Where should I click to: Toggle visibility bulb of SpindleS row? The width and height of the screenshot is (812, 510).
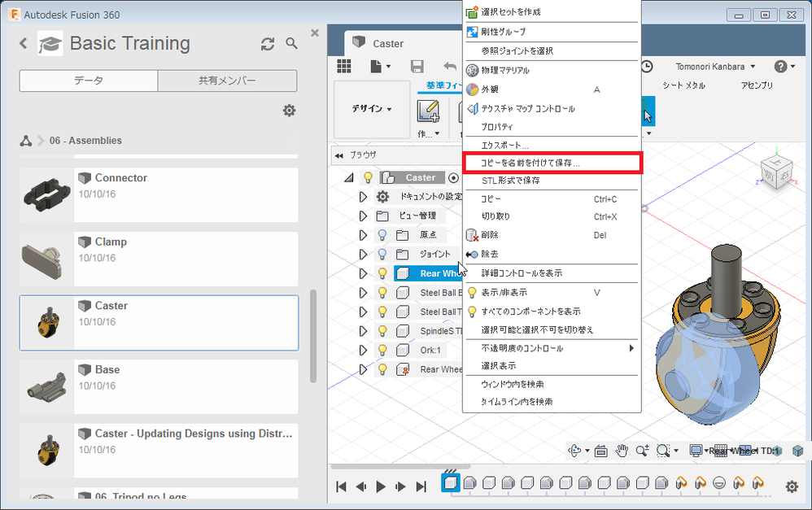tap(382, 330)
